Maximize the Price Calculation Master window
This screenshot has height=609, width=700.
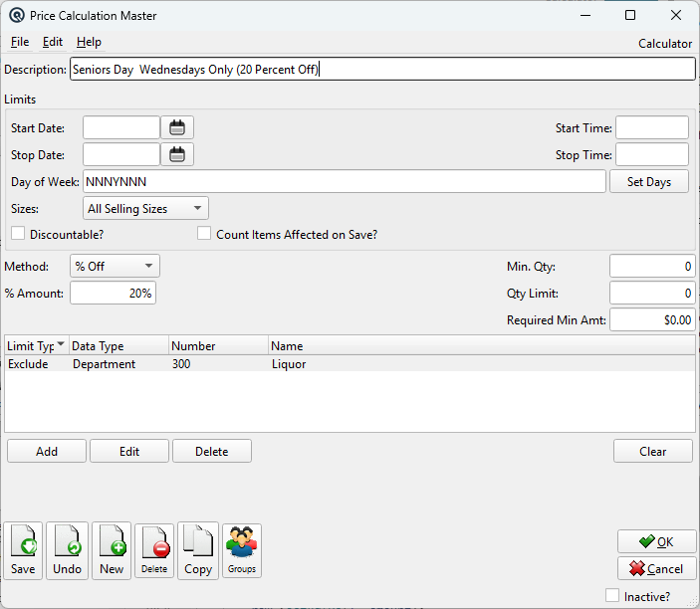click(630, 15)
